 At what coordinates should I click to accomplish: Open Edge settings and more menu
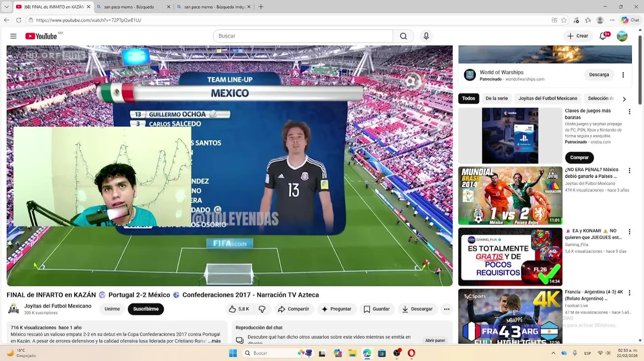tap(612, 20)
